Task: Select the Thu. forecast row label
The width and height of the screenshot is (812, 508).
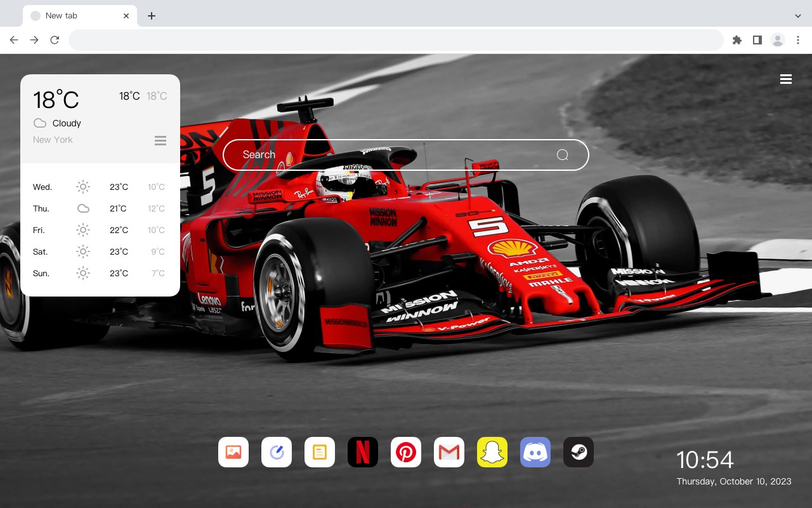Action: tap(41, 208)
